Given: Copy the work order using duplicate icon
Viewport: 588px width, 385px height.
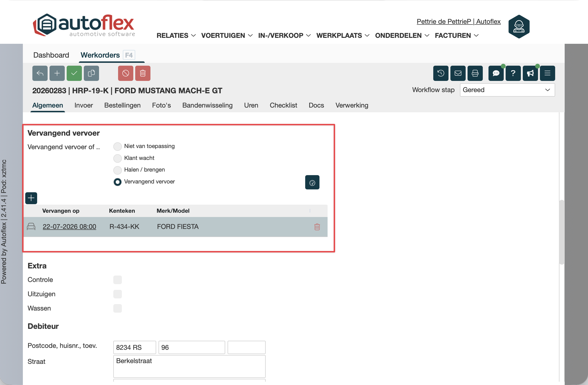Looking at the screenshot, I should tap(91, 73).
